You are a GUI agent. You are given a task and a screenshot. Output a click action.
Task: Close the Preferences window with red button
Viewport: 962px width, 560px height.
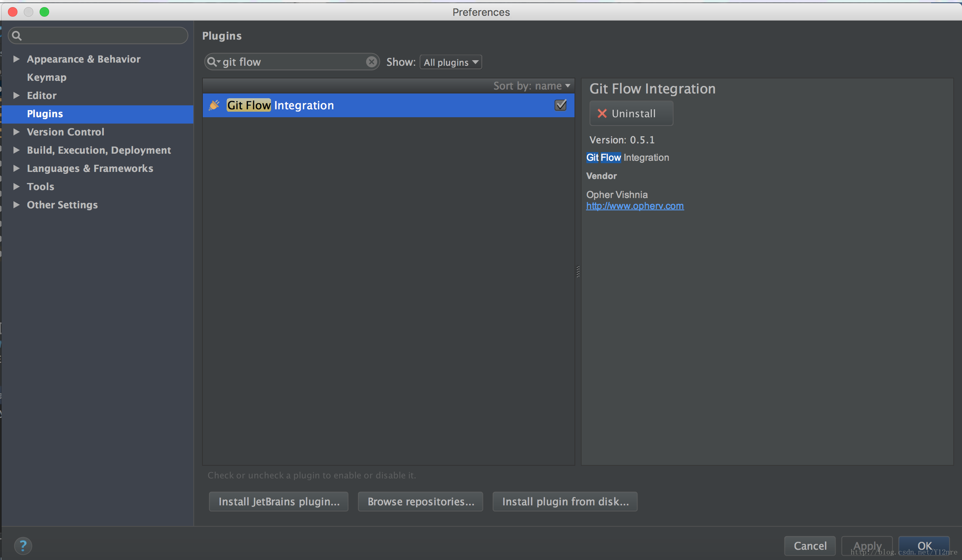(13, 12)
